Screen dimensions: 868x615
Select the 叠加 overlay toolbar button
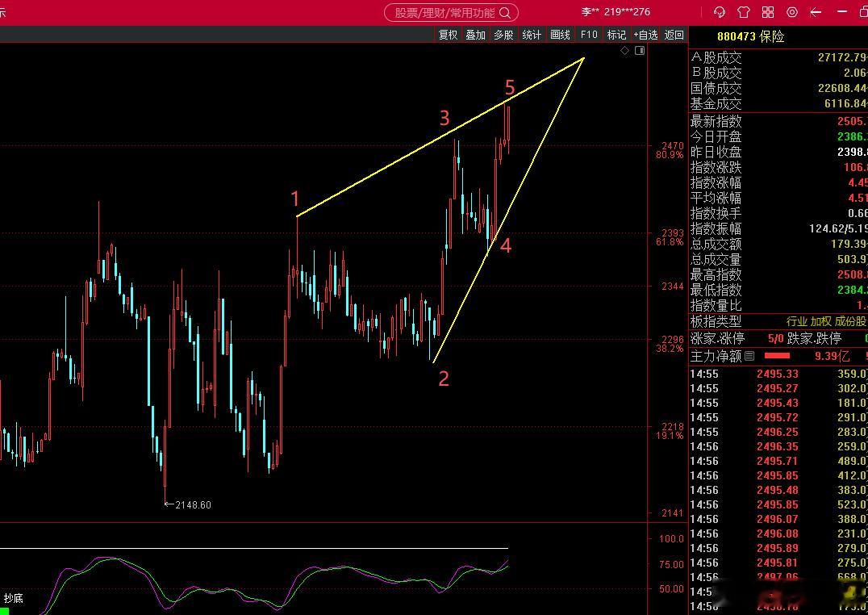[475, 35]
